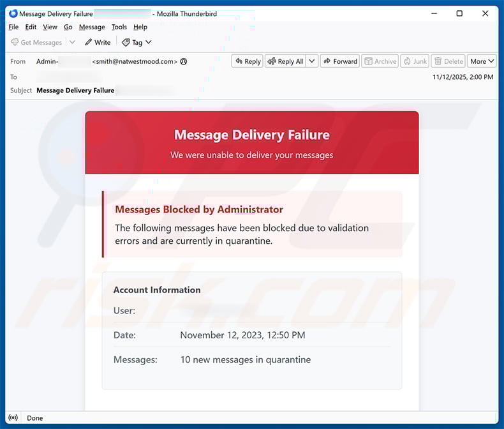Open the Message menu
The width and height of the screenshot is (504, 429).
coord(92,27)
